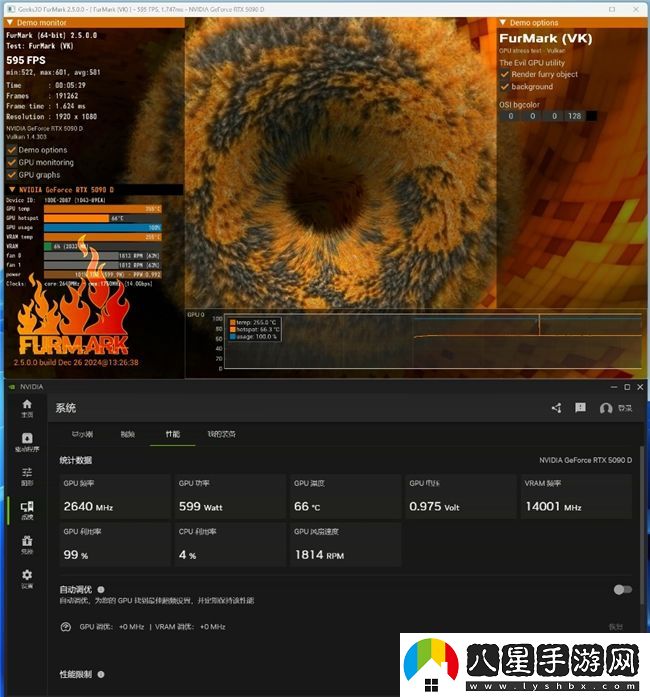The image size is (650, 697).
Task: Click The Evil GPU utility text
Action: (x=532, y=63)
